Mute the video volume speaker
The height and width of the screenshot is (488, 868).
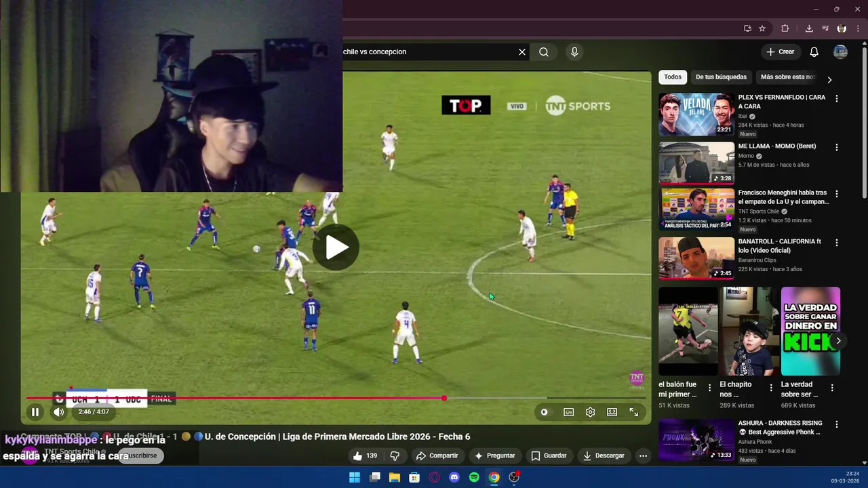(x=59, y=412)
